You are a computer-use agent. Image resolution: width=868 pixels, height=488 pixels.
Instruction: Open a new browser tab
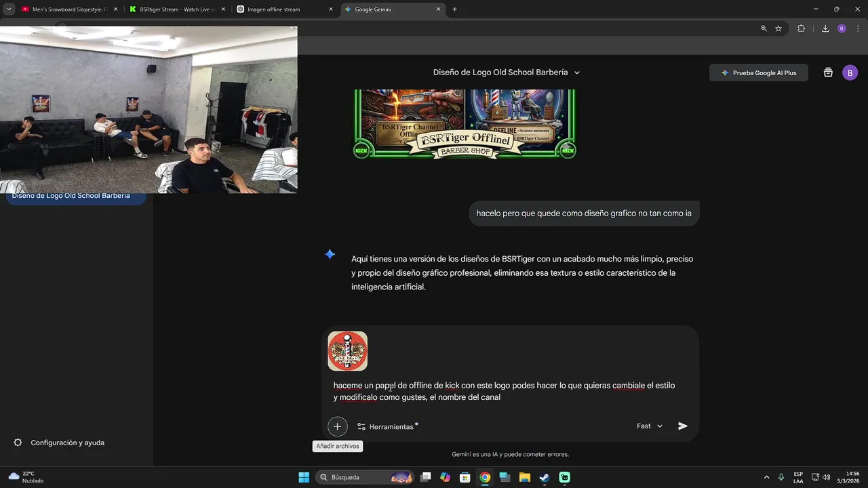click(x=454, y=9)
